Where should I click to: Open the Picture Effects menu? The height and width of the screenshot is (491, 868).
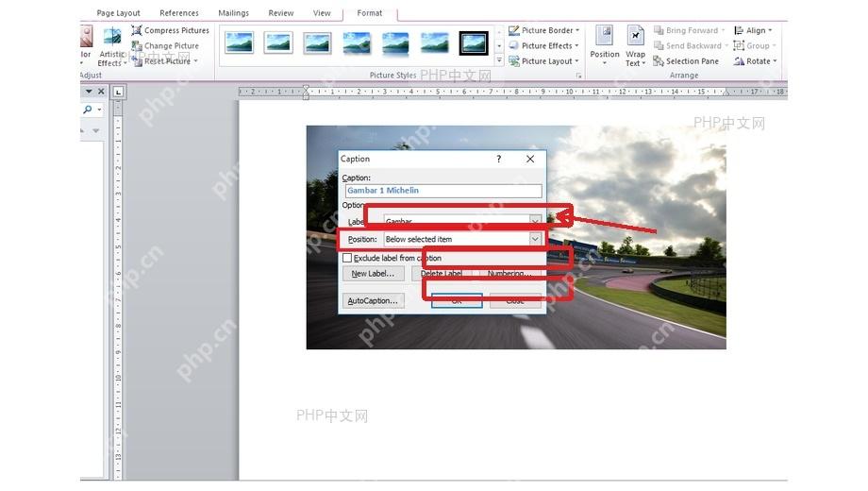click(x=543, y=46)
